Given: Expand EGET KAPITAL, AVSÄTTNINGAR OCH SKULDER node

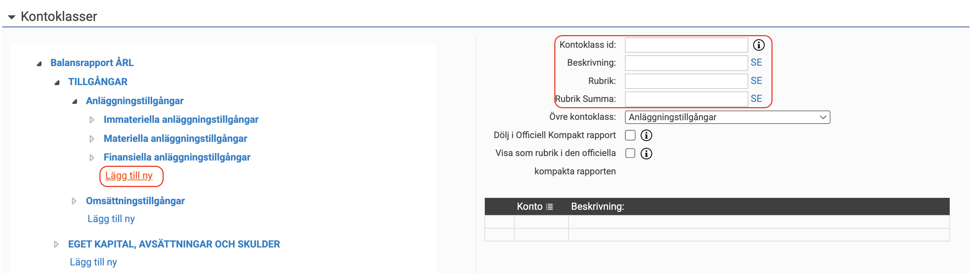Looking at the screenshot, I should [x=56, y=245].
